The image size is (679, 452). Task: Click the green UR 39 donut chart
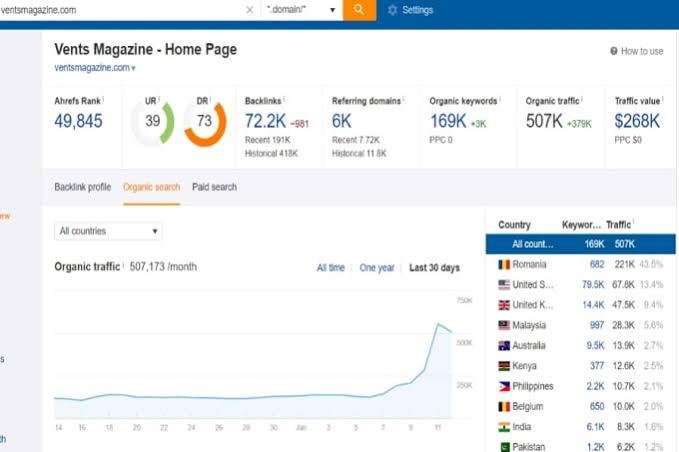coord(153,122)
